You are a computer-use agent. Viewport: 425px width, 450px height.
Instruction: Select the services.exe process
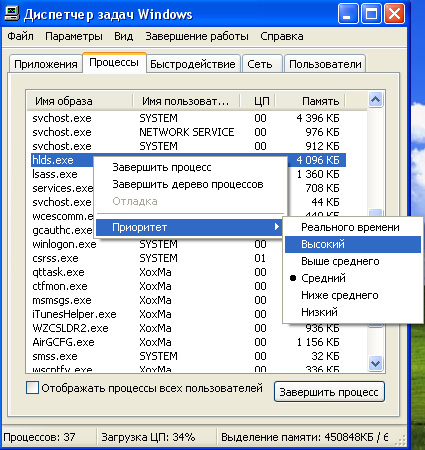point(62,188)
